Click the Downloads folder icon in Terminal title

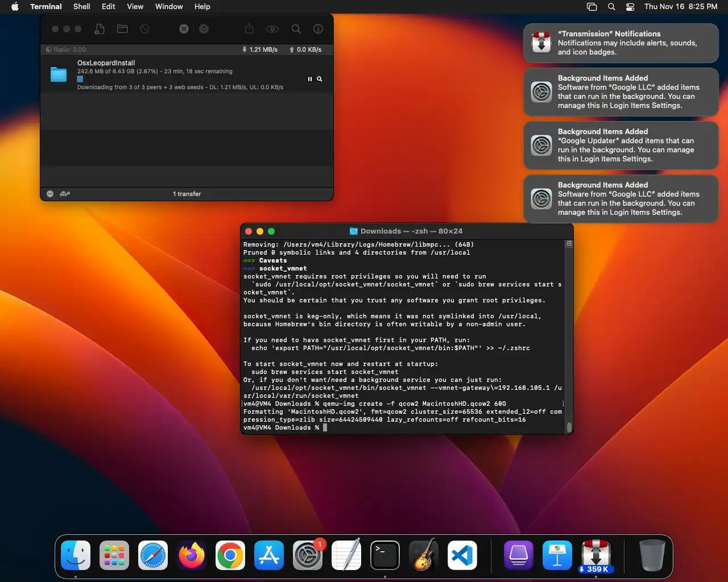(353, 231)
